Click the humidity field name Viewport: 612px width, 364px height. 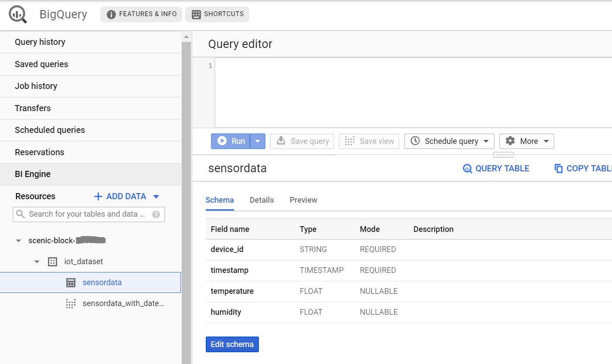click(226, 312)
